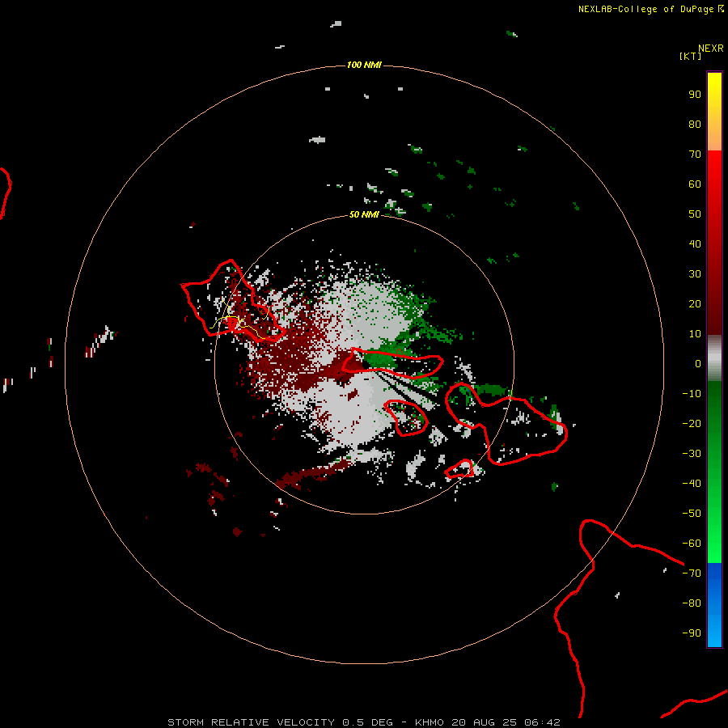Click the 0 value on velocity scale

click(x=698, y=363)
